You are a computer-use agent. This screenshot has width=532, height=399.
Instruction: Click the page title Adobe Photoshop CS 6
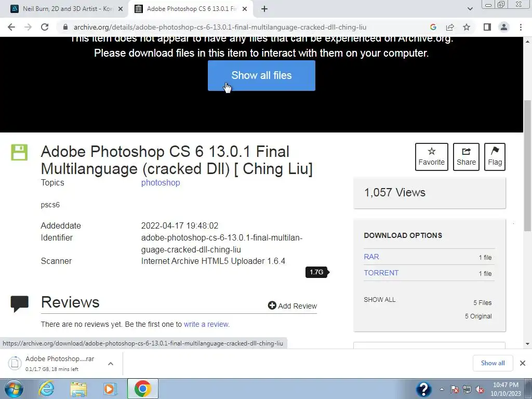click(x=177, y=160)
